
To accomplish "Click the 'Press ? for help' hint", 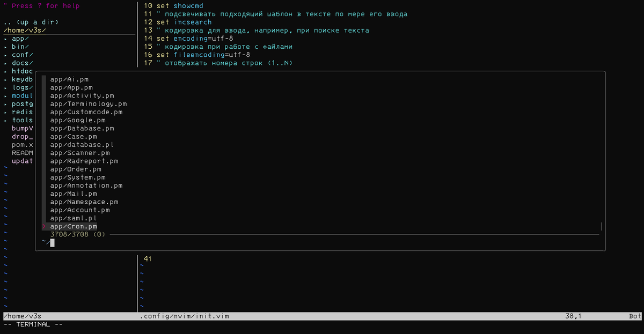I will [41, 6].
